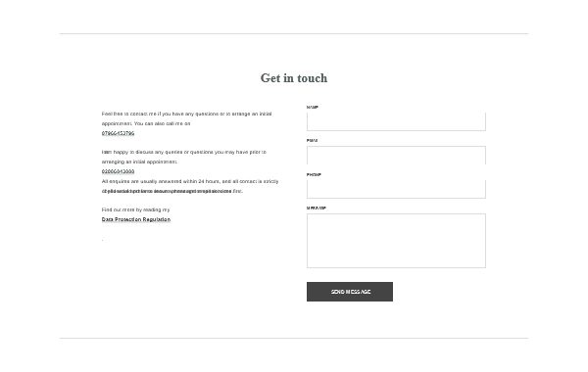Select the Phone input field
This screenshot has height=372, width=588.
click(x=396, y=189)
